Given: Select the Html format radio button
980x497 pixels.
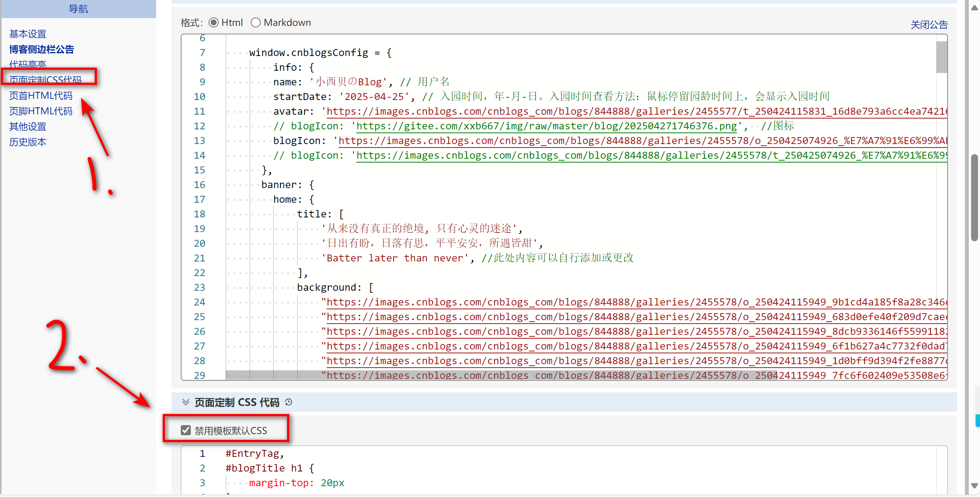Looking at the screenshot, I should [214, 23].
